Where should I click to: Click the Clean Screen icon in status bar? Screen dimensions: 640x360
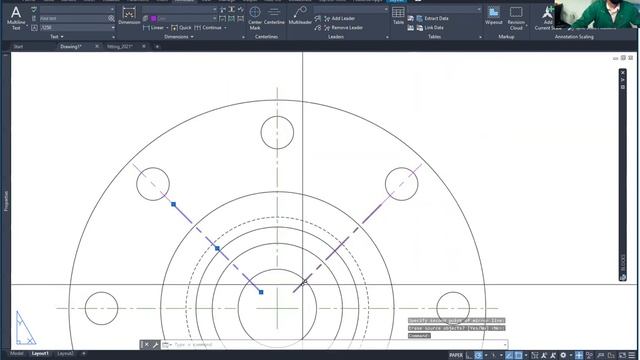622,356
